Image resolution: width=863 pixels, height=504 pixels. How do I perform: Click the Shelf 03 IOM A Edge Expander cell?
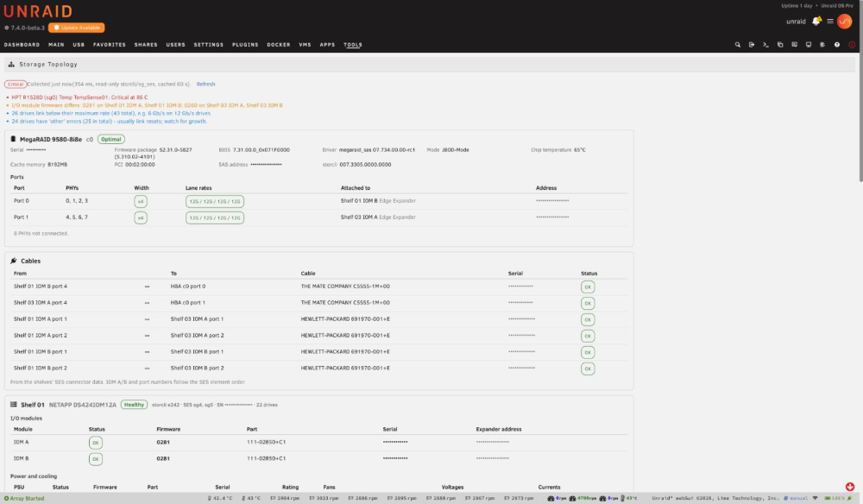coord(378,217)
